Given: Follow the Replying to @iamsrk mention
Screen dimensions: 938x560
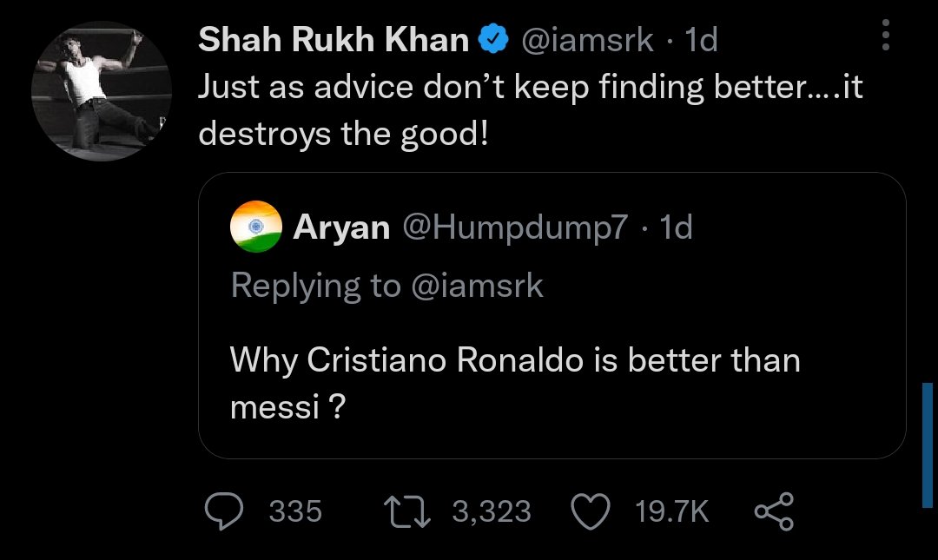Looking at the screenshot, I should [x=477, y=286].
